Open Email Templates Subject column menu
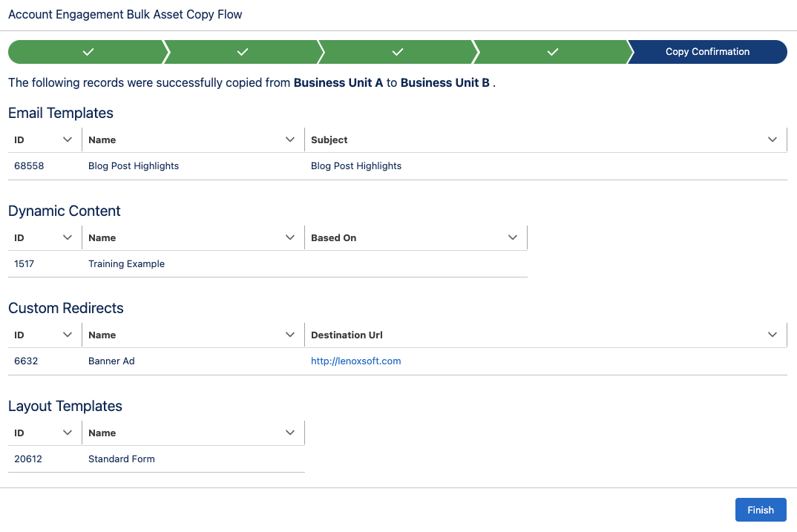 click(x=773, y=139)
